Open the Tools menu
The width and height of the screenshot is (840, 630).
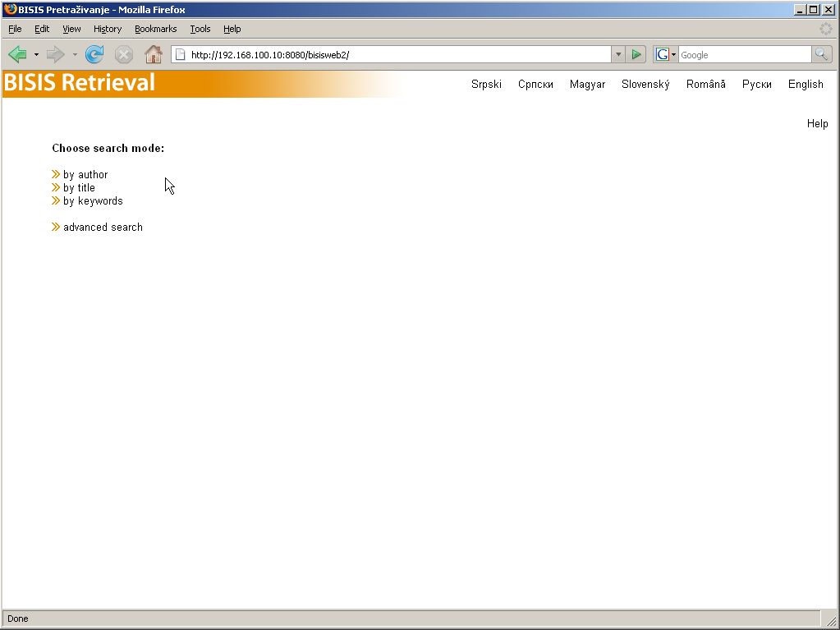200,29
